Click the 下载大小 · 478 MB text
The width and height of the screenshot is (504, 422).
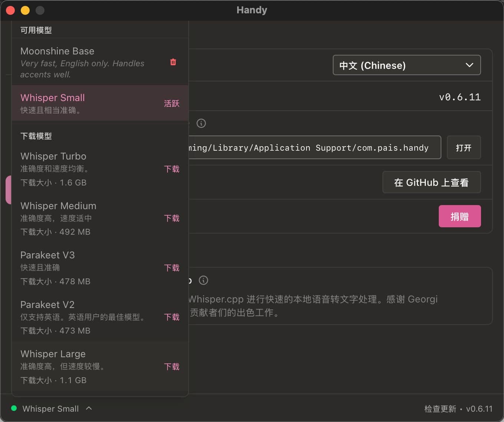tap(55, 281)
